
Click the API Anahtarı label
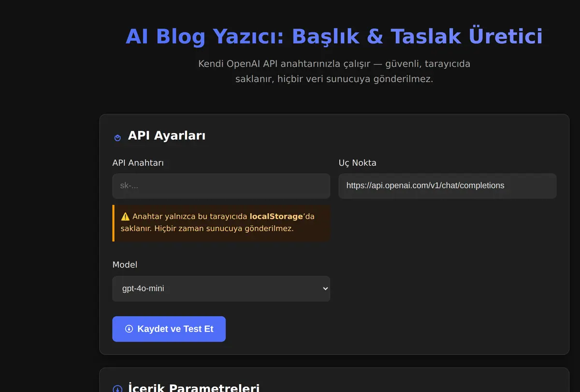(138, 163)
